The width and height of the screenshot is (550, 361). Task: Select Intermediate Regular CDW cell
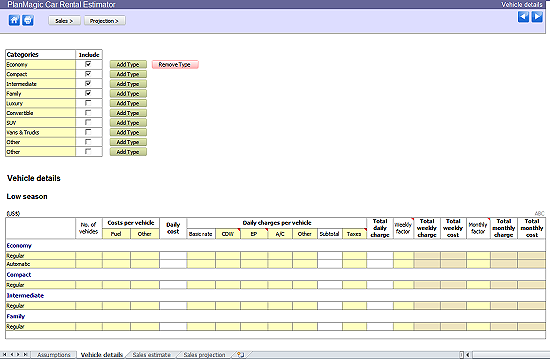pos(228,306)
